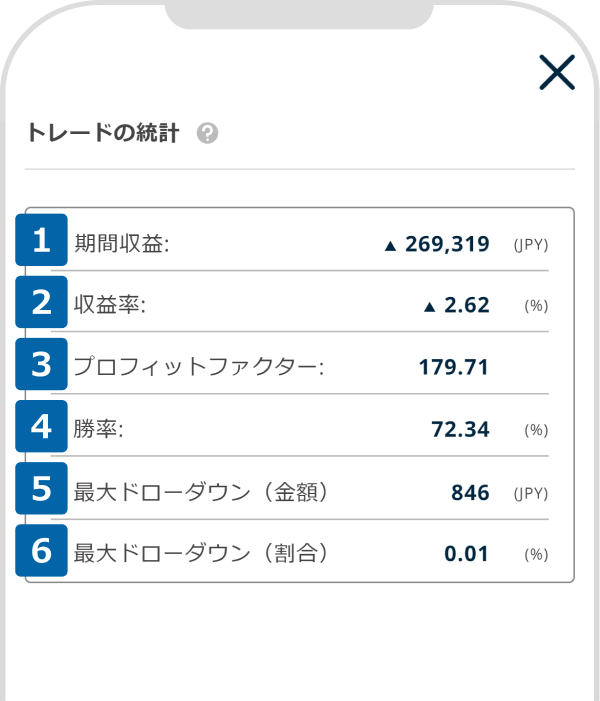Click the number 1 badge
The image size is (600, 701).
(42, 240)
